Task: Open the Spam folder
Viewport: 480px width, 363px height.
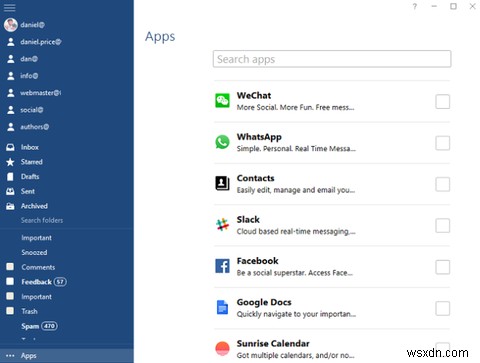Action: [x=30, y=326]
